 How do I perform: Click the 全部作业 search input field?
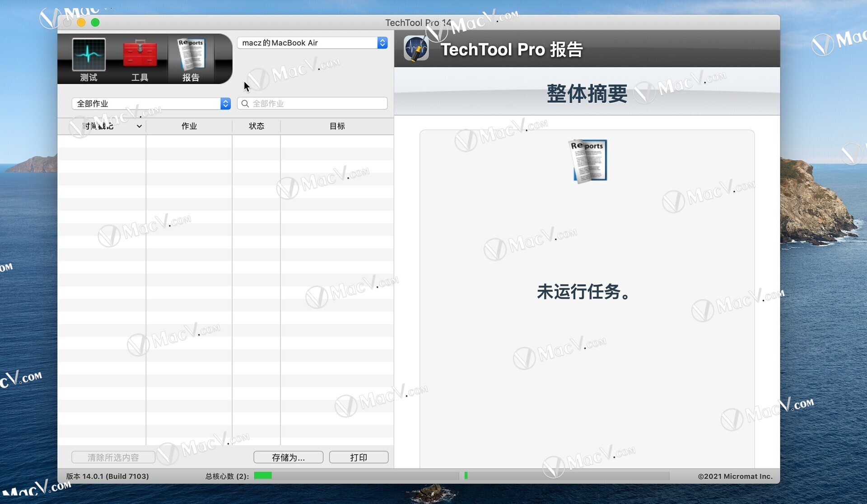[x=312, y=104]
